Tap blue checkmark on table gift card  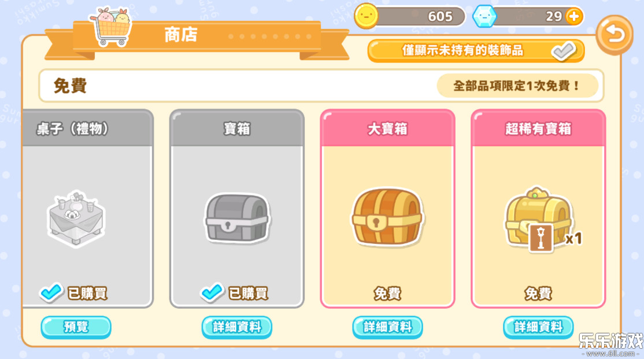(51, 292)
